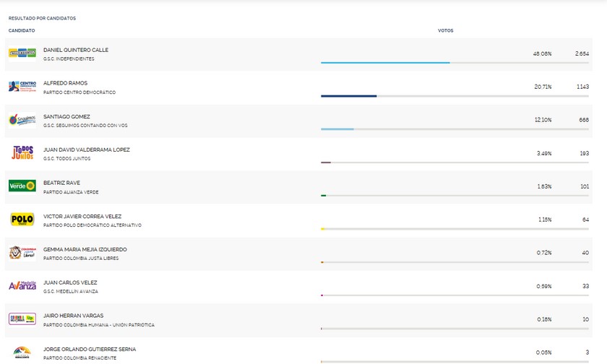
Task: Click the Colombia Justa Libres logo
Action: (x=22, y=252)
